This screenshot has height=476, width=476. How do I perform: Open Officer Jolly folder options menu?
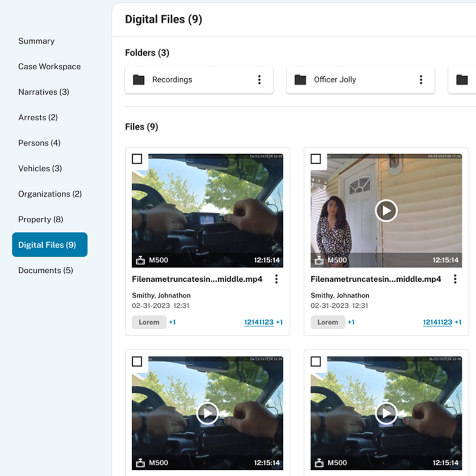(421, 80)
